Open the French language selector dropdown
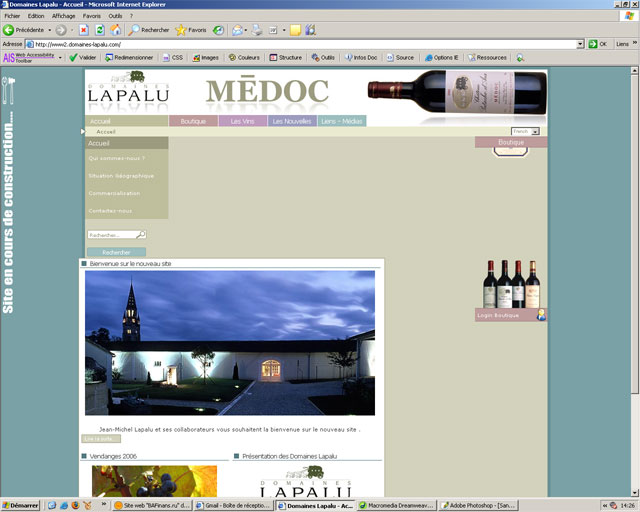This screenshot has width=640, height=512. tap(525, 131)
